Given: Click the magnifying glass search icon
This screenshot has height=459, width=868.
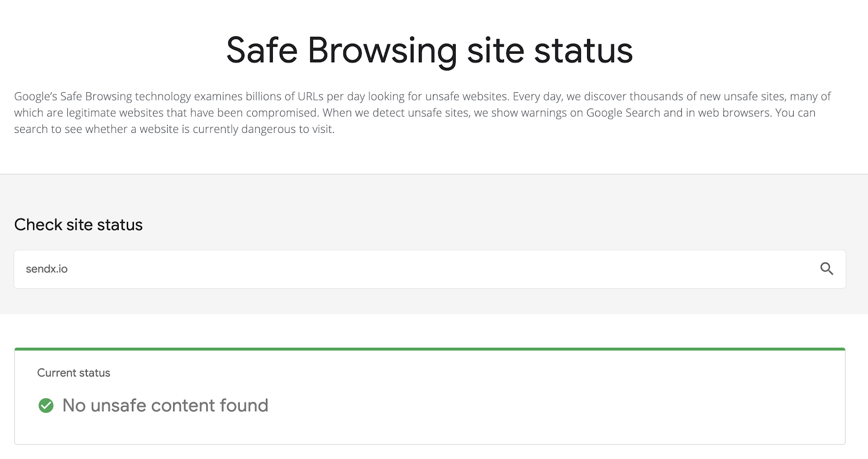Looking at the screenshot, I should pyautogui.click(x=826, y=269).
